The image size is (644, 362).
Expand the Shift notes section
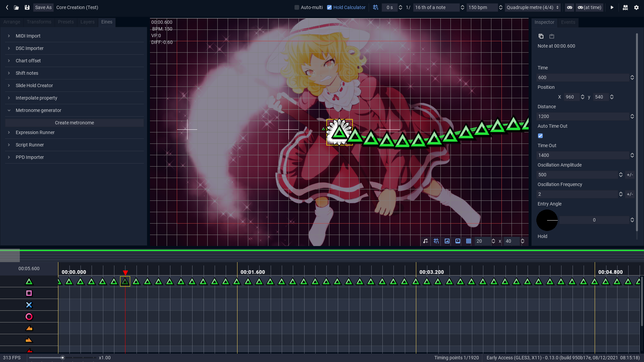click(74, 73)
